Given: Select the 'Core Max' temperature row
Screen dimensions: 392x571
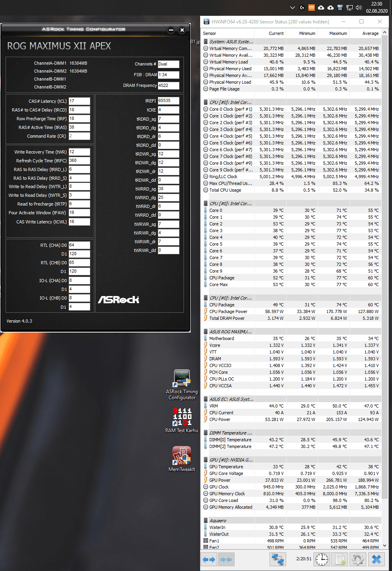Looking at the screenshot, I should [291, 285].
